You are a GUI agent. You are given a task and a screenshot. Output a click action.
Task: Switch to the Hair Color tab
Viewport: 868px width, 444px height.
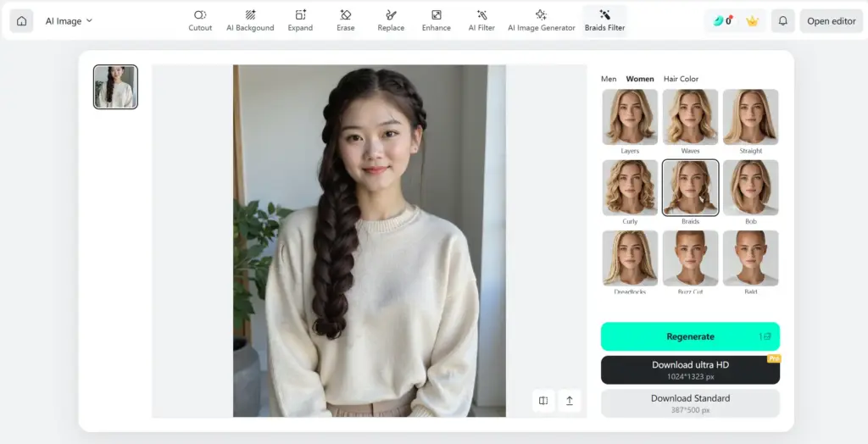[681, 79]
